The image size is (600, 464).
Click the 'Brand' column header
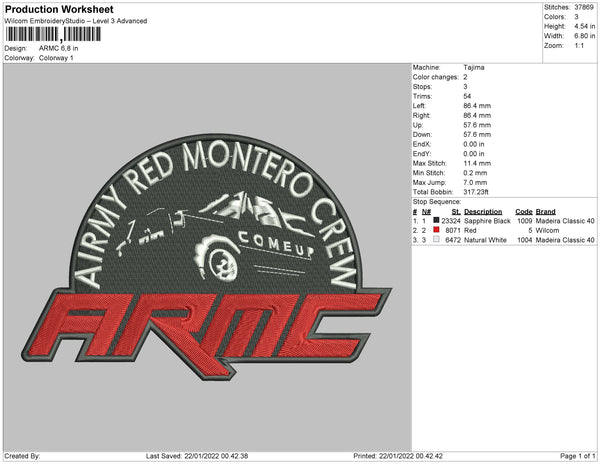click(546, 212)
